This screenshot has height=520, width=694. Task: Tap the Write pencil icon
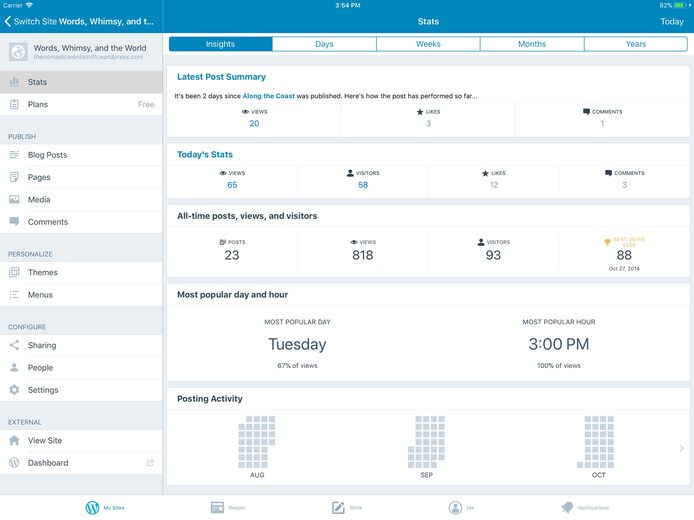tap(338, 508)
